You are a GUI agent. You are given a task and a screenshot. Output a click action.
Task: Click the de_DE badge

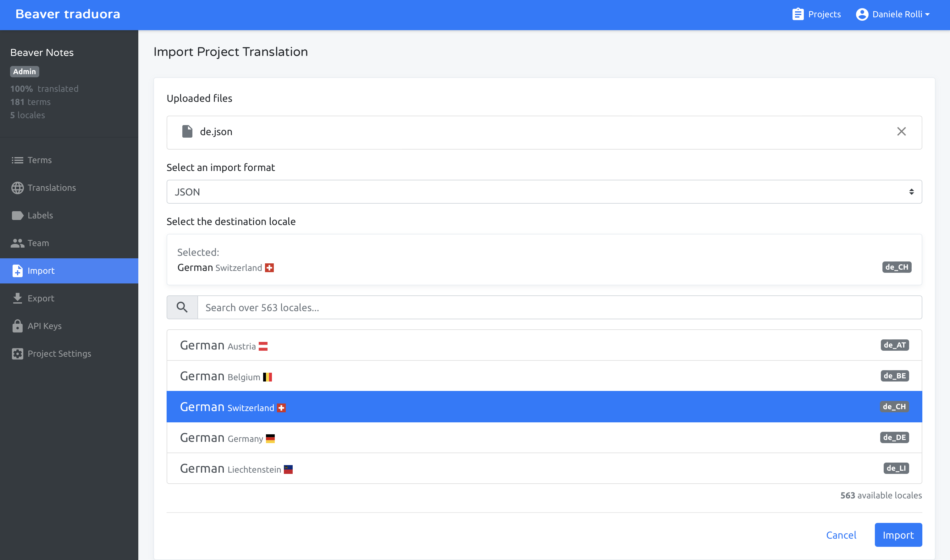[x=895, y=437]
